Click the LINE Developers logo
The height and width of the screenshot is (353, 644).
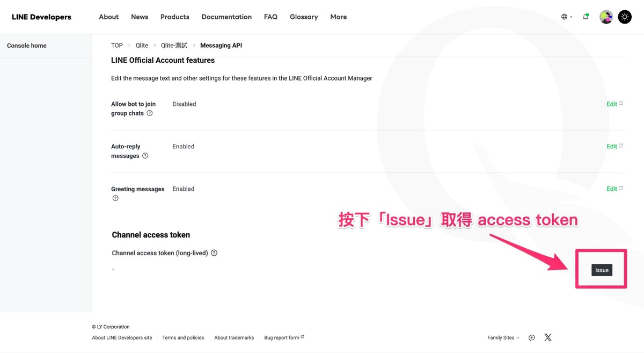coord(41,17)
